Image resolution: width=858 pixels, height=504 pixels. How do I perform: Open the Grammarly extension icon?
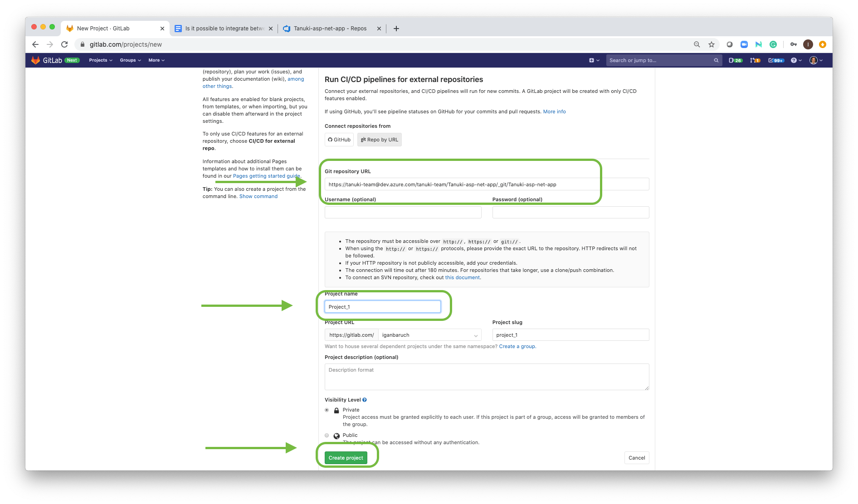[774, 44]
